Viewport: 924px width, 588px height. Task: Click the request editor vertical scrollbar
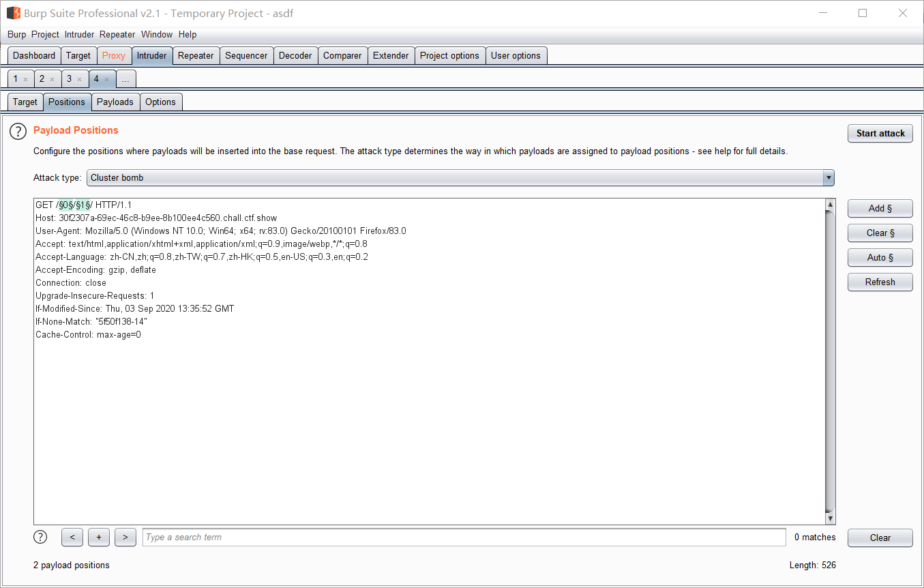(x=830, y=362)
